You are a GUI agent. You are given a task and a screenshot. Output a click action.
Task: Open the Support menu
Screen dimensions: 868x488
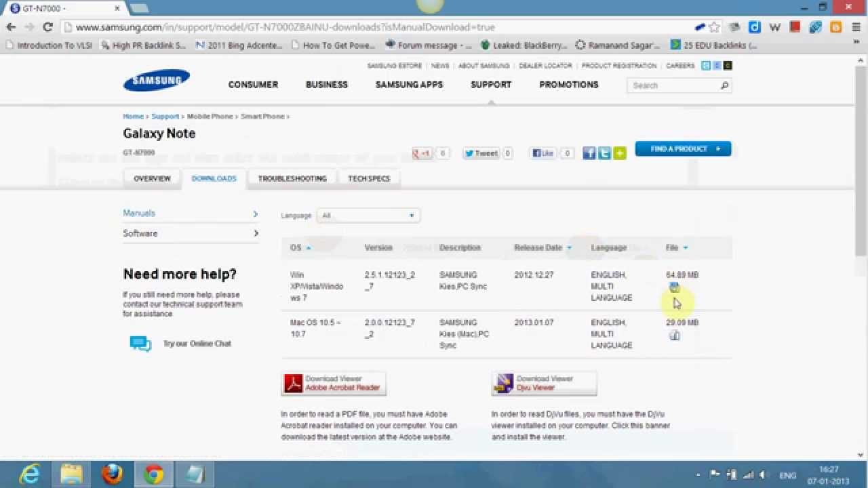tap(491, 85)
